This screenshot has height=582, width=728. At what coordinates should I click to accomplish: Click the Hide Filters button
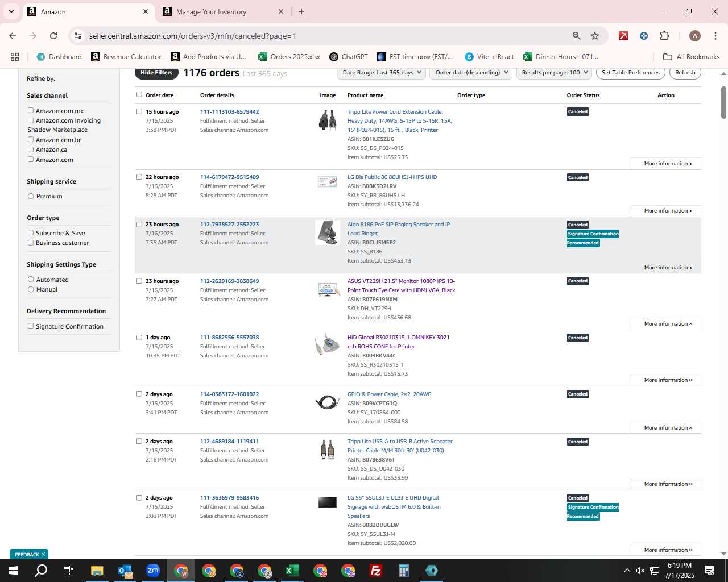(x=156, y=73)
